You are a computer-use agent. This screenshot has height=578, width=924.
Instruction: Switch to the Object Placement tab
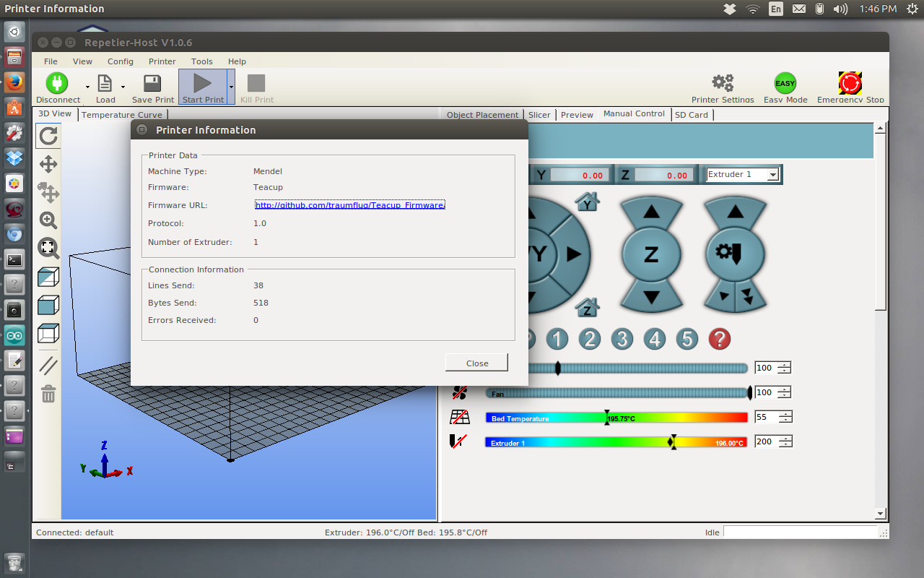pos(483,115)
